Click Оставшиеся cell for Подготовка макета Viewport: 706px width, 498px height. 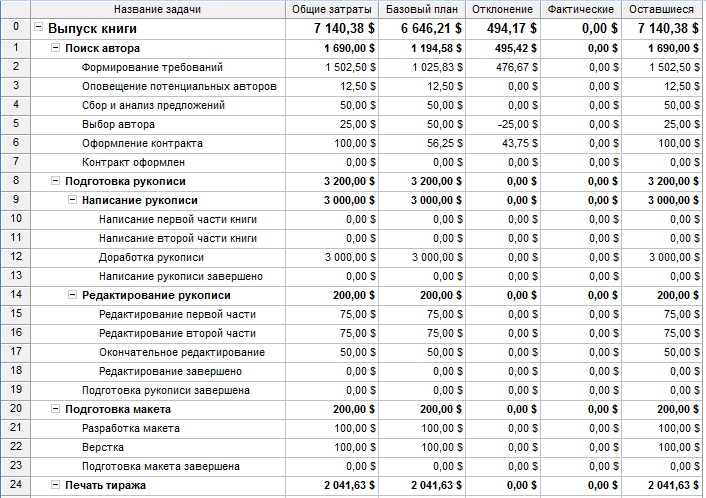(662, 409)
